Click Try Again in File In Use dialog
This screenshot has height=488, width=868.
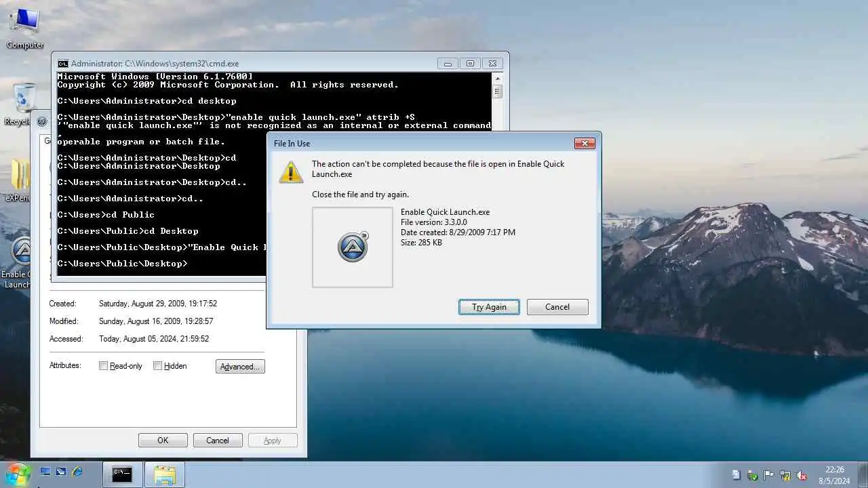coord(489,307)
